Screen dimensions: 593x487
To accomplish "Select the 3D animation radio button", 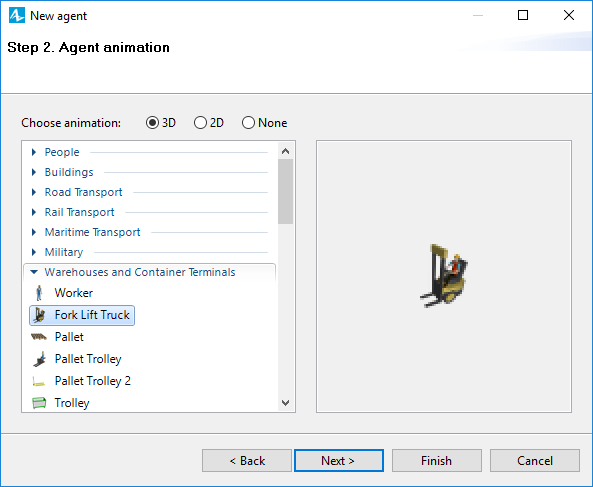I will pyautogui.click(x=152, y=123).
